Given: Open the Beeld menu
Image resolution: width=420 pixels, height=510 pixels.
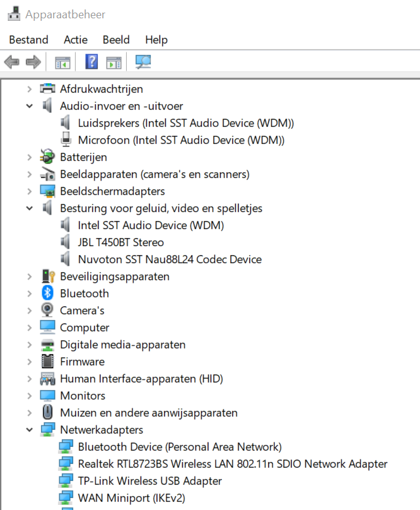Looking at the screenshot, I should coord(116,40).
